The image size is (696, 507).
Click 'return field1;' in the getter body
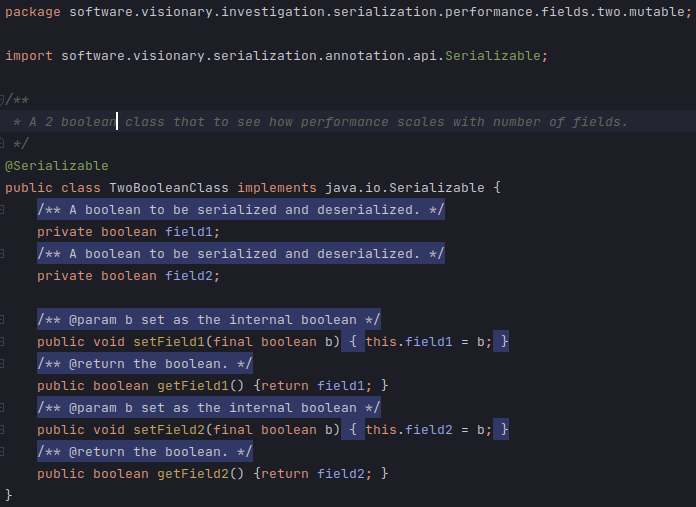[316, 385]
